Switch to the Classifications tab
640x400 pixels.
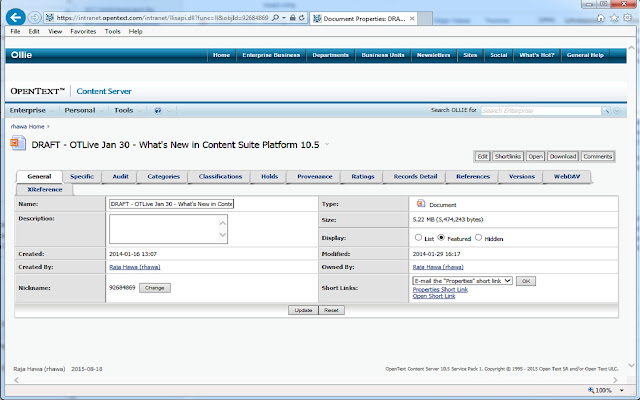(x=220, y=177)
